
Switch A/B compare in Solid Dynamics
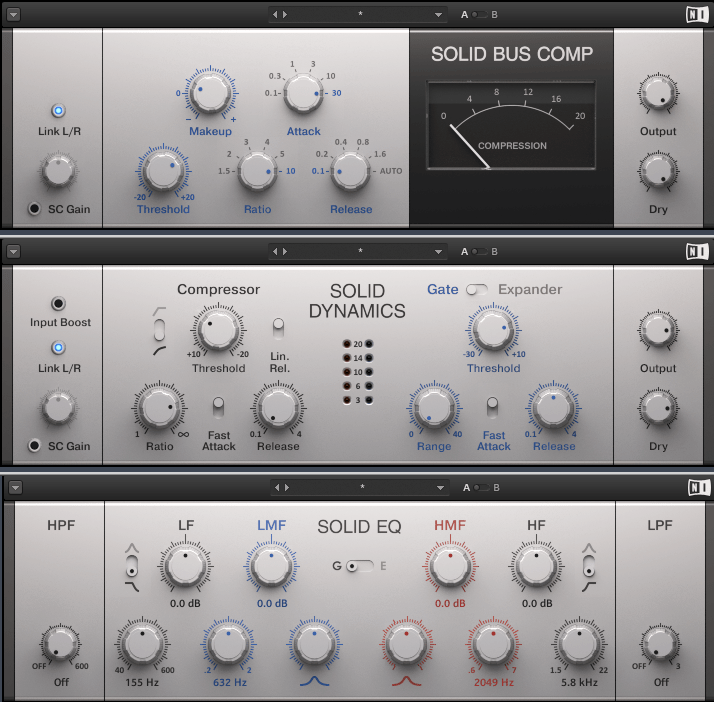[479, 251]
